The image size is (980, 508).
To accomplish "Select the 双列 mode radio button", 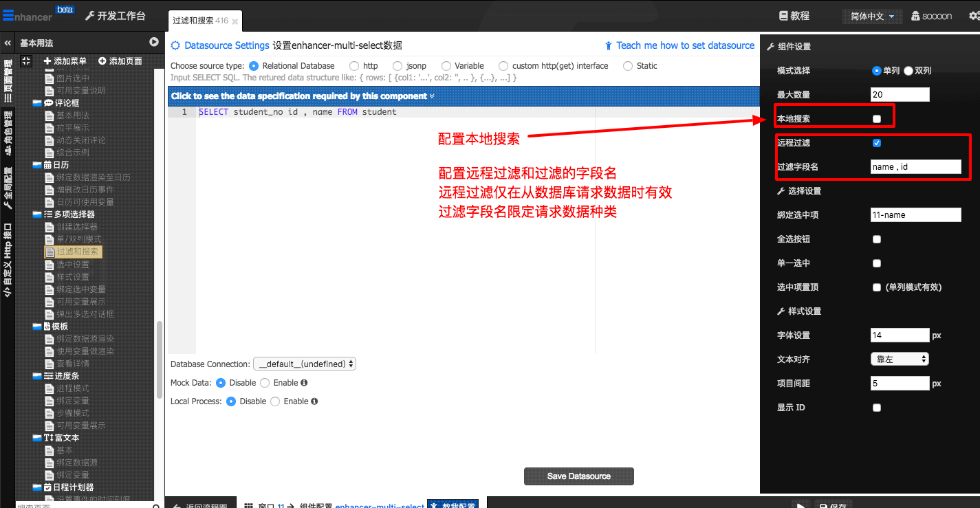I will 908,71.
